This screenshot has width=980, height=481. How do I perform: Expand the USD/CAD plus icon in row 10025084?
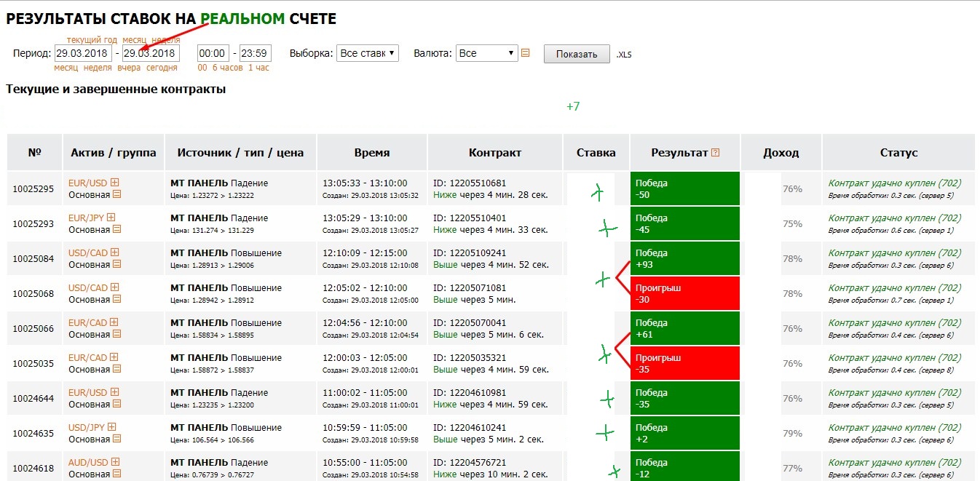point(114,253)
